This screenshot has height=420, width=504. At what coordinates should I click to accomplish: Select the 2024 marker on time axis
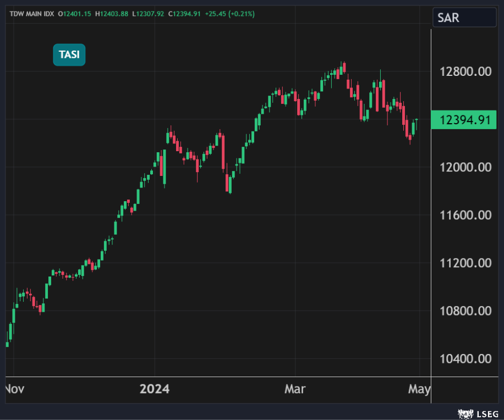pyautogui.click(x=155, y=389)
